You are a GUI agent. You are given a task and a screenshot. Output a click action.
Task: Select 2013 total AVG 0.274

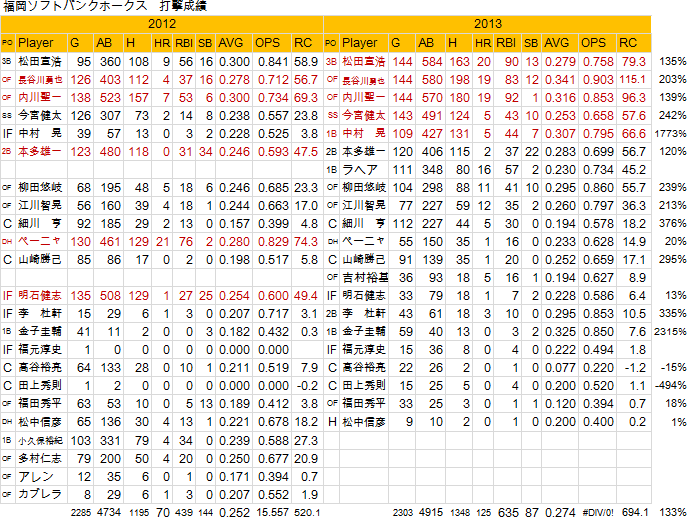[560, 512]
